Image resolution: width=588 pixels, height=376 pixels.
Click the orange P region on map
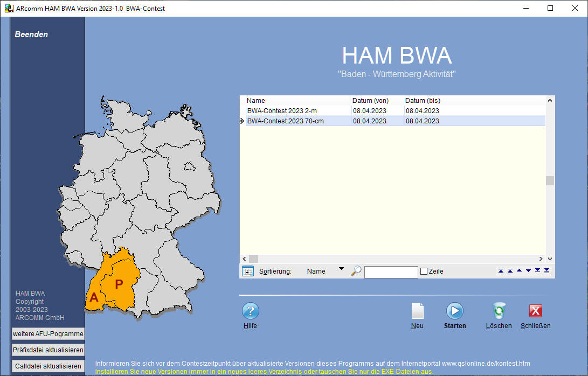click(119, 284)
